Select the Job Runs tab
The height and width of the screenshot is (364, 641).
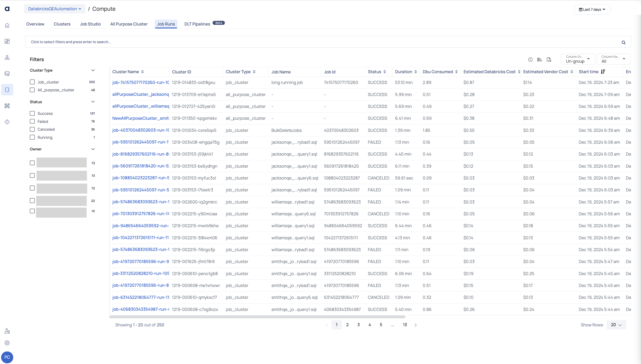(x=166, y=24)
